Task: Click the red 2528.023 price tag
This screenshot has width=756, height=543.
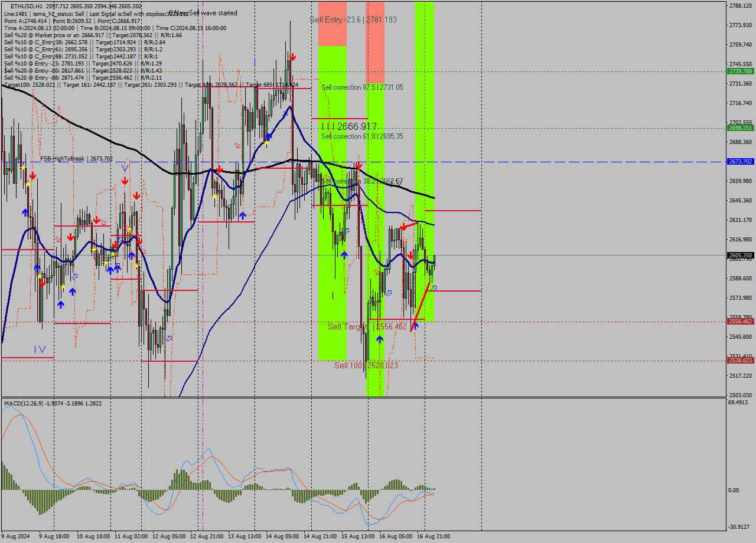Action: pos(740,360)
